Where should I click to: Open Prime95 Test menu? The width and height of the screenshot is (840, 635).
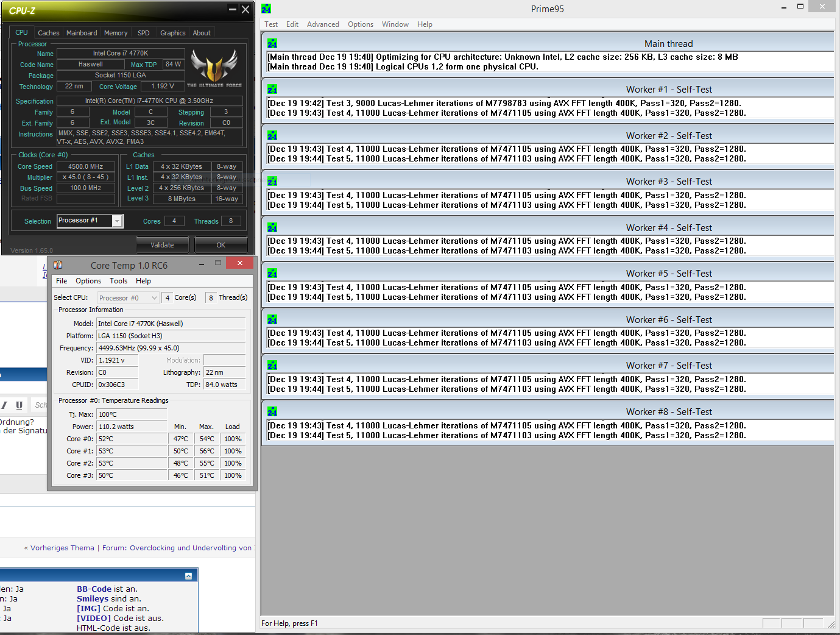(271, 24)
